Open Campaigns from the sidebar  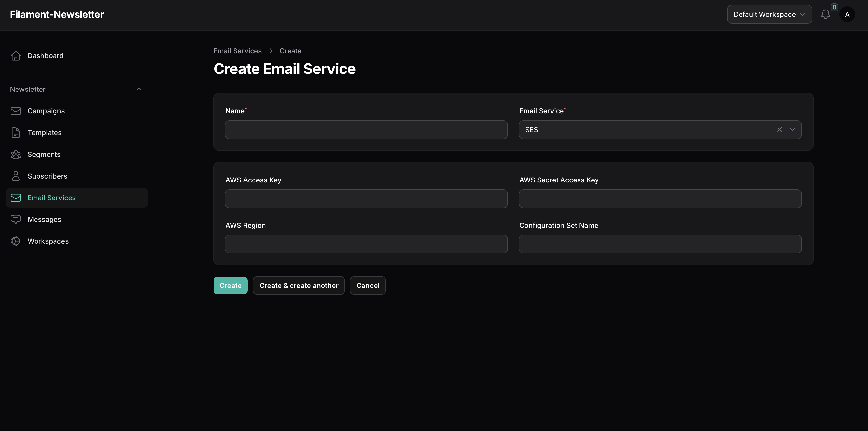(x=77, y=111)
